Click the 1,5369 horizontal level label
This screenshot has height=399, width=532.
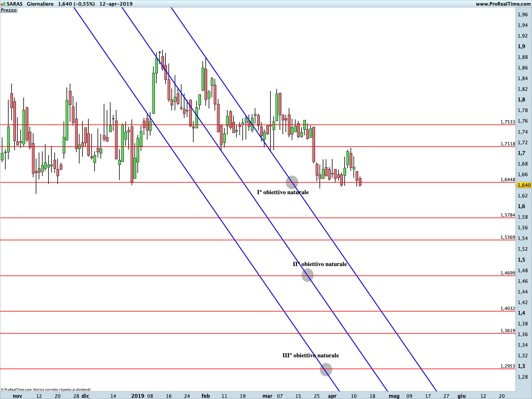point(508,237)
